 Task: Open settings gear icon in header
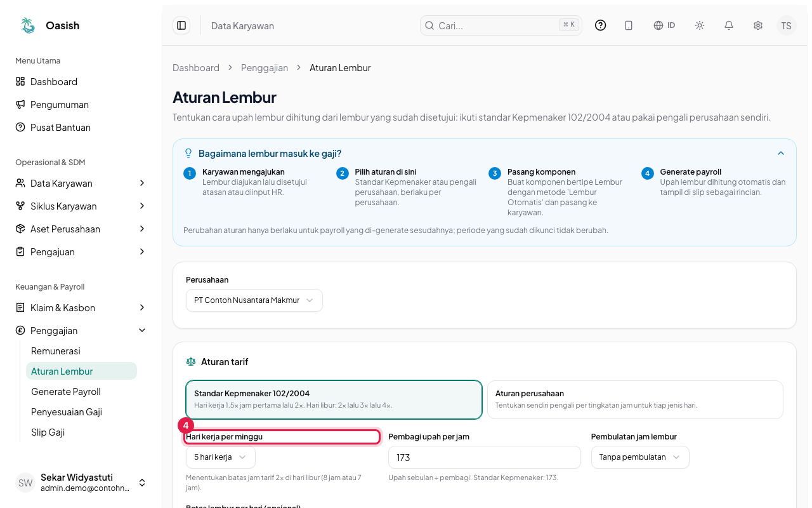[x=758, y=25]
